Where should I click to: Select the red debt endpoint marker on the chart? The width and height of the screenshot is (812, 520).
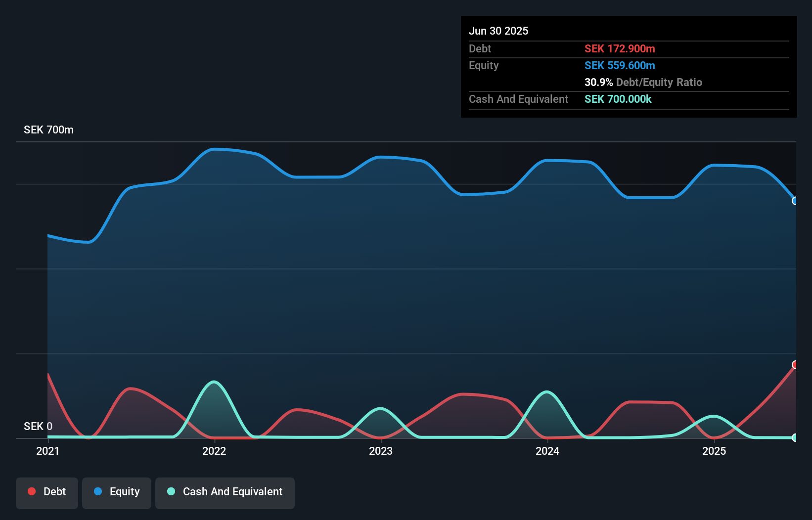(795, 365)
